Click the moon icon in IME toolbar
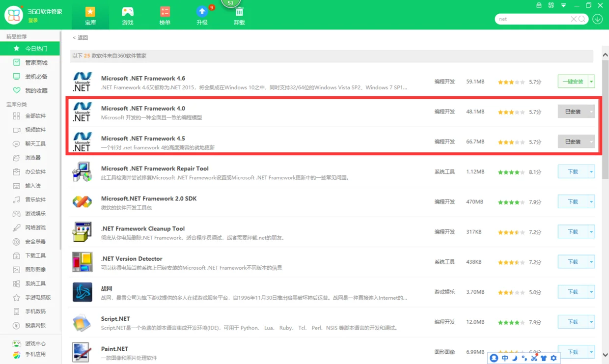The image size is (609, 364). pyautogui.click(x=515, y=358)
